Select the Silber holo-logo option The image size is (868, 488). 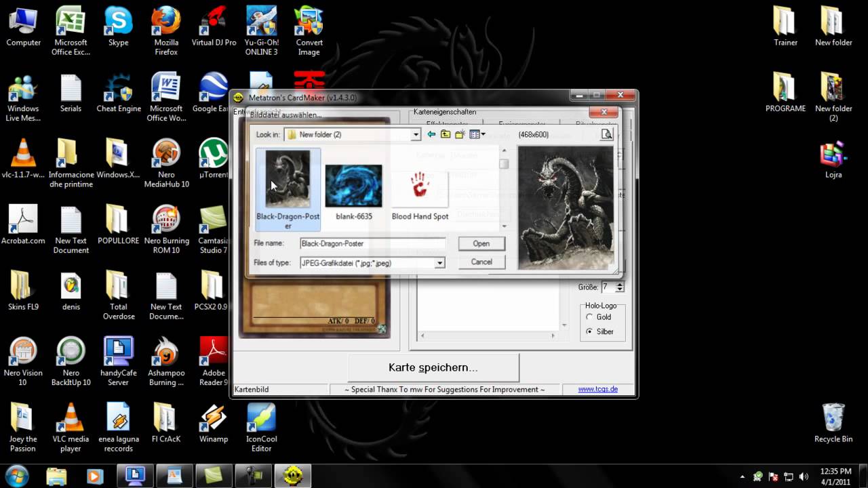(589, 331)
